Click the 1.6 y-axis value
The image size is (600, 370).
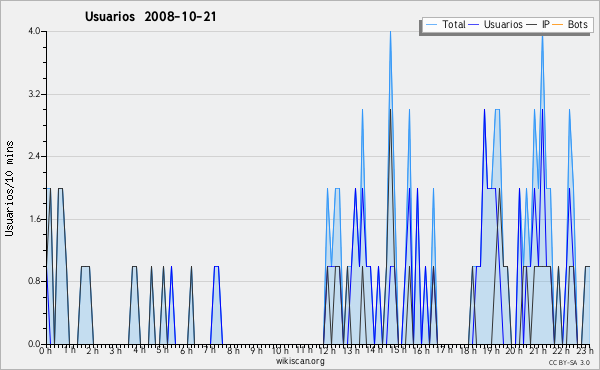(x=34, y=219)
